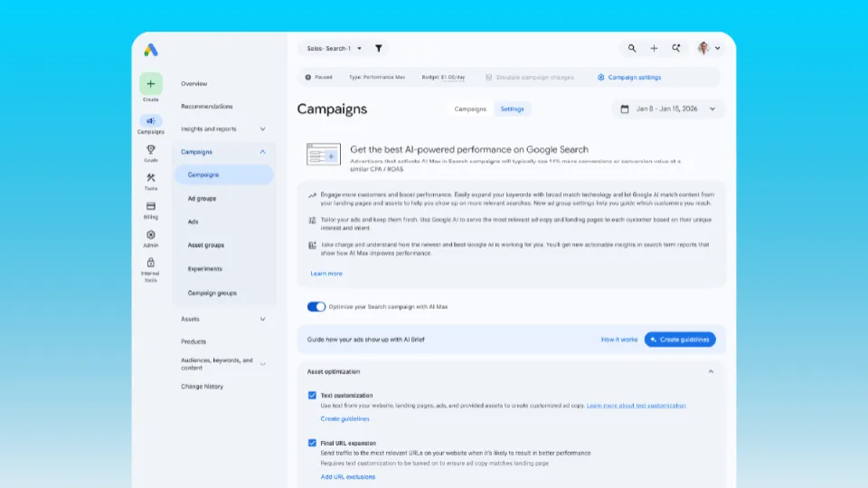Expand Audiences, keywords, and content
Image resolution: width=868 pixels, height=488 pixels.
263,364
